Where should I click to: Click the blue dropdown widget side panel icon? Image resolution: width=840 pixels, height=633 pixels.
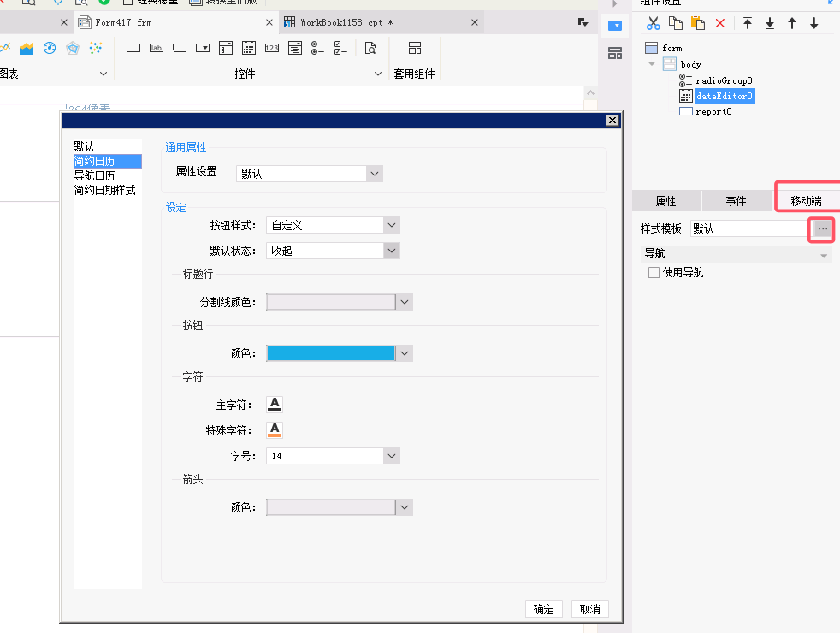[x=615, y=26]
